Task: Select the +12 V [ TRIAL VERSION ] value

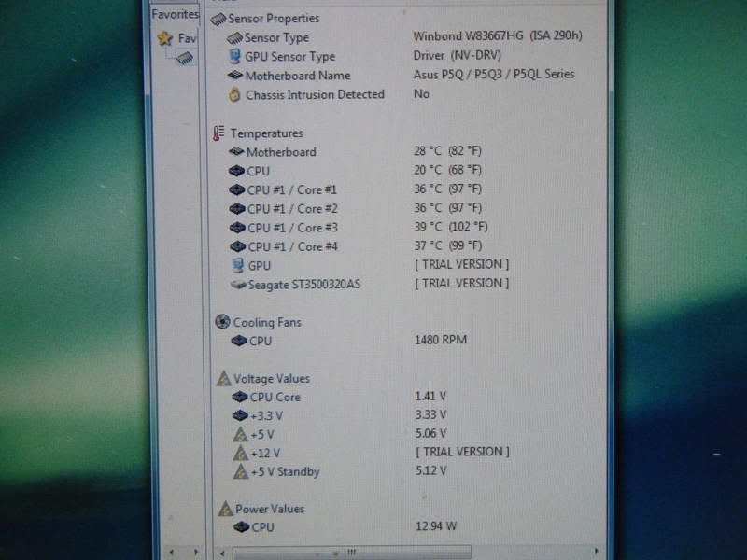Action: [462, 452]
